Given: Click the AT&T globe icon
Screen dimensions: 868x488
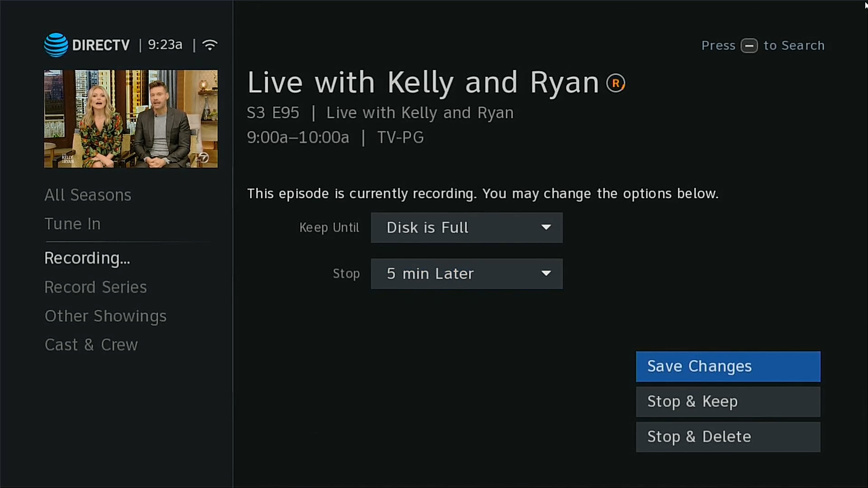Looking at the screenshot, I should (x=55, y=45).
